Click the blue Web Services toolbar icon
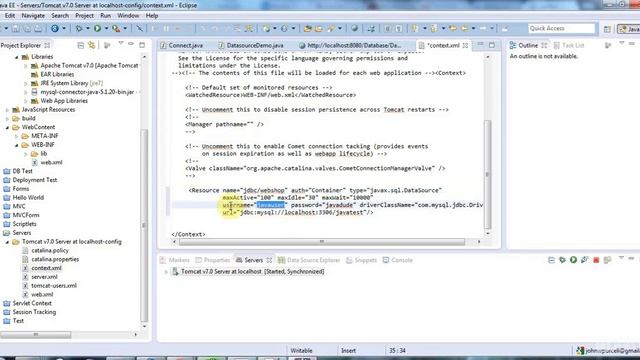The height and width of the screenshot is (360, 640). click(x=54, y=29)
